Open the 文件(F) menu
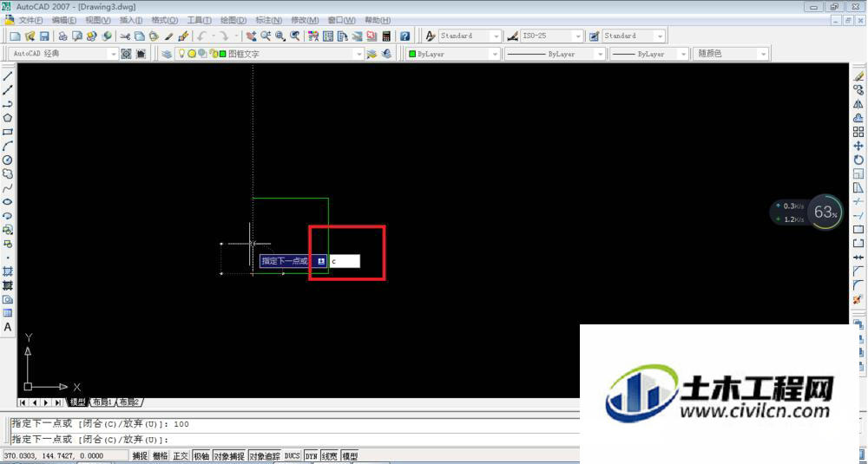Screen dimensions: 868x464 (x=31, y=20)
